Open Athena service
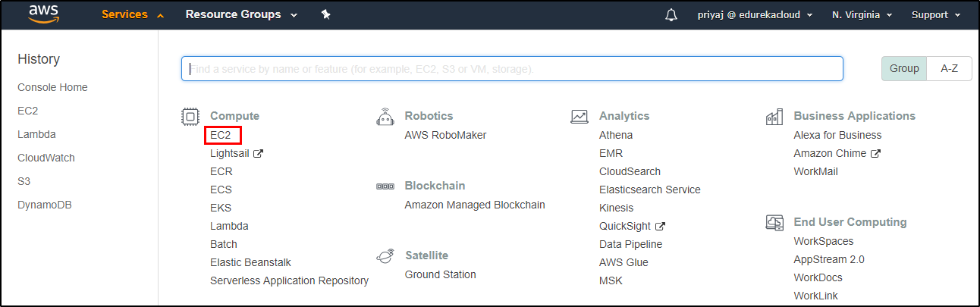 [x=616, y=135]
